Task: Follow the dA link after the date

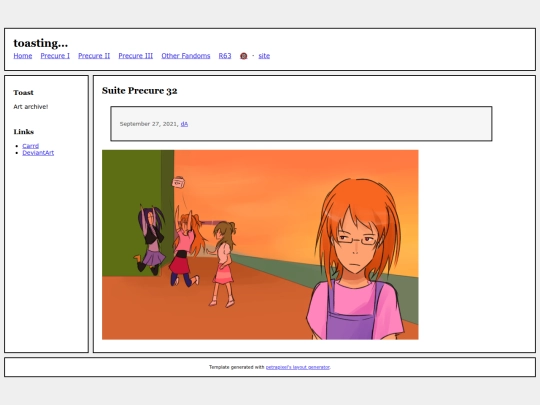Action: [184, 124]
